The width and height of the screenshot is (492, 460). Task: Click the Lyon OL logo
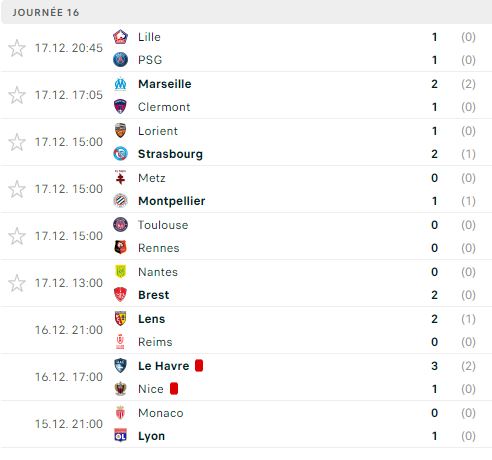[120, 436]
